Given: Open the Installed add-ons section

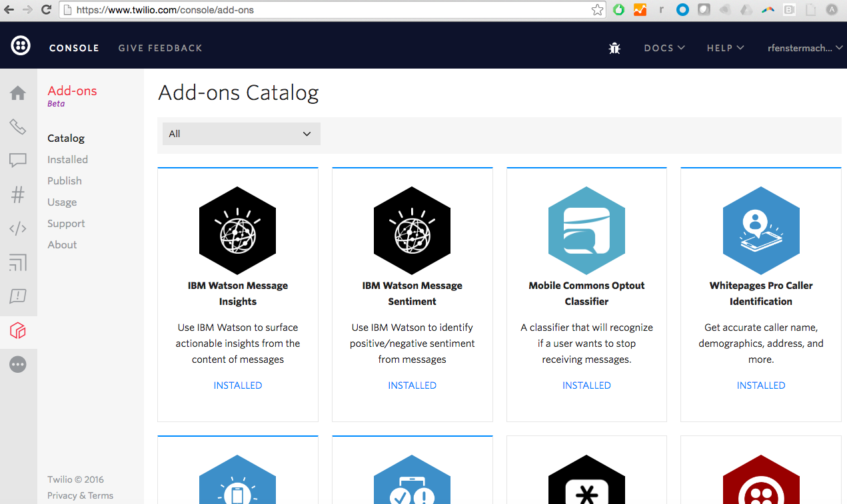Looking at the screenshot, I should tap(67, 160).
